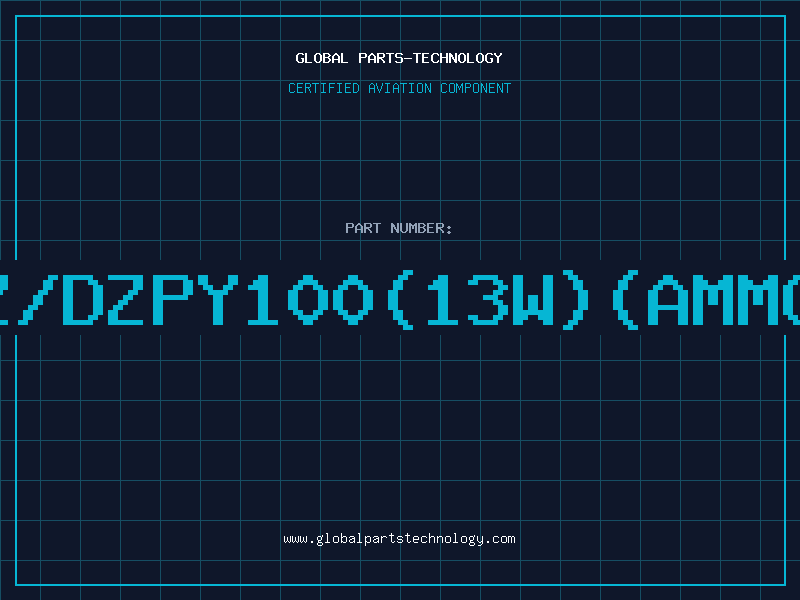Click the CERTIFIED AVIATION COMPONENT subtitle
This screenshot has height=600, width=800.
point(399,88)
